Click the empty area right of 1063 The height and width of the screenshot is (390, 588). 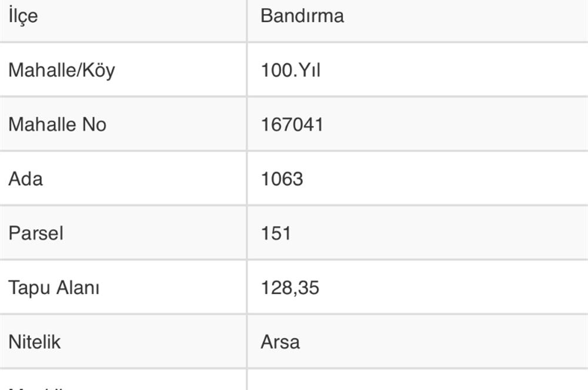coord(446,179)
